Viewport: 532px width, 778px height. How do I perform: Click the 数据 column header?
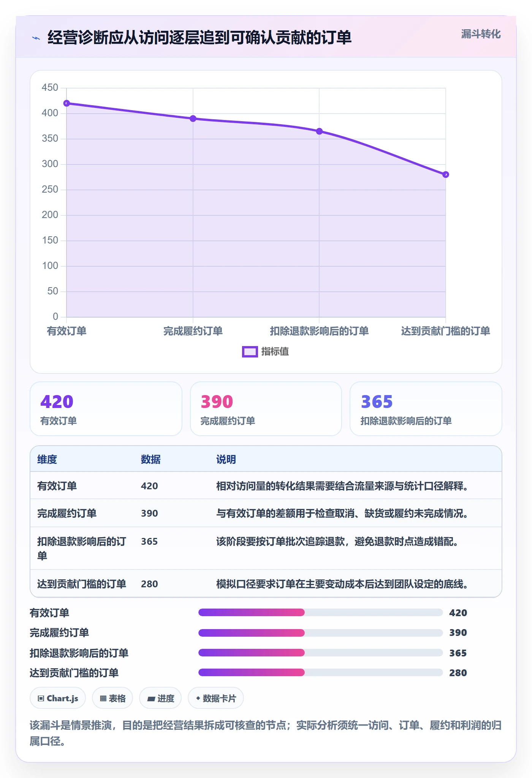[x=151, y=460]
